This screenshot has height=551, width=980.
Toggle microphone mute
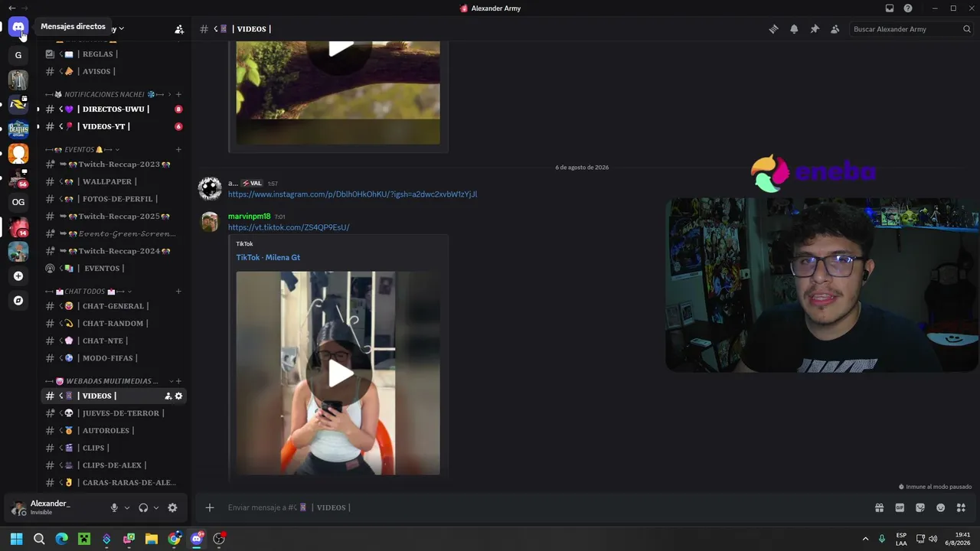coord(114,507)
